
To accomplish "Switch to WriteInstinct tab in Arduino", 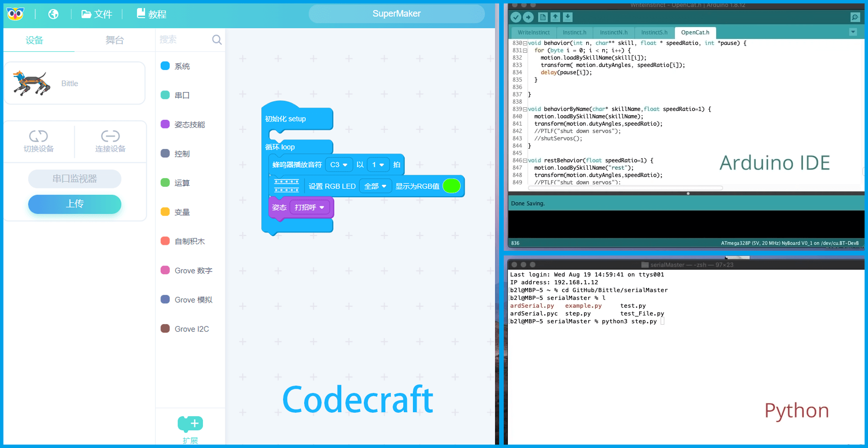I will [534, 33].
